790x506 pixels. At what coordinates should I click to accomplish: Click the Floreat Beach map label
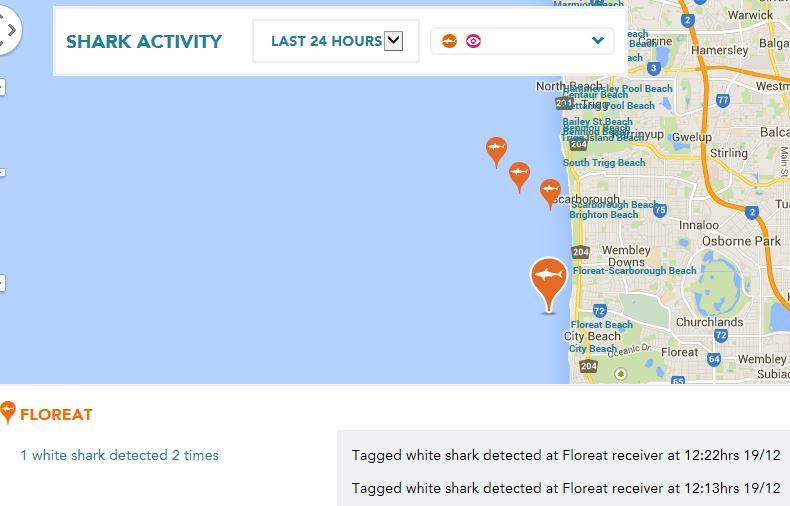[601, 325]
